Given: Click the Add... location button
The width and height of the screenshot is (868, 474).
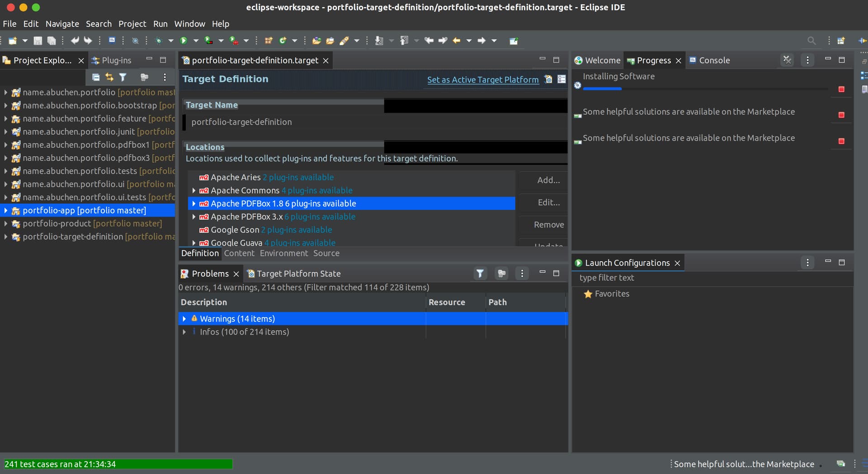Looking at the screenshot, I should coord(543,180).
